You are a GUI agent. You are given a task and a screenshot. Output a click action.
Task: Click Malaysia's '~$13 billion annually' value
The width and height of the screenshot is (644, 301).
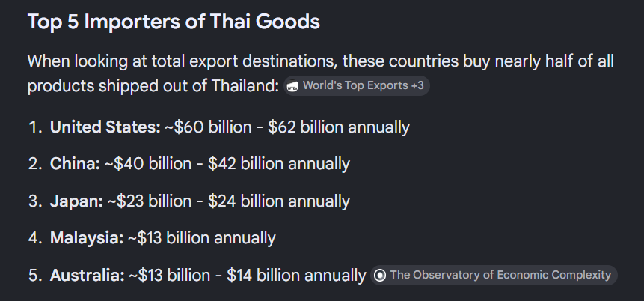click(202, 238)
